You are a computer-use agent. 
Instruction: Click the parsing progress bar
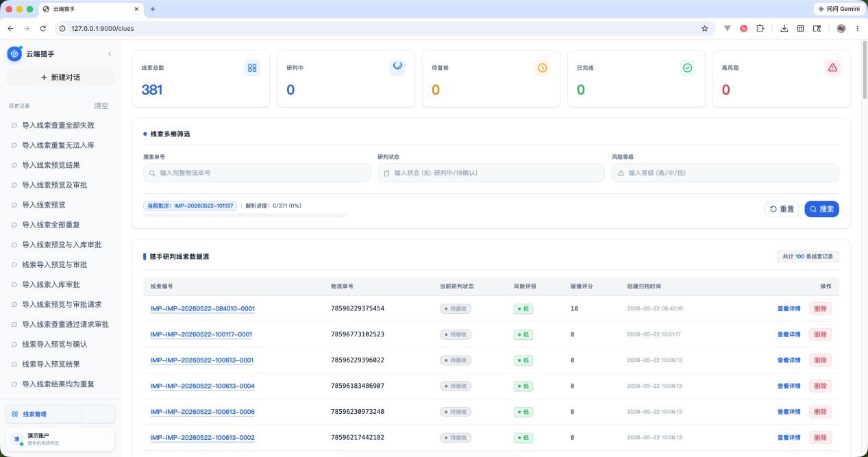[245, 215]
